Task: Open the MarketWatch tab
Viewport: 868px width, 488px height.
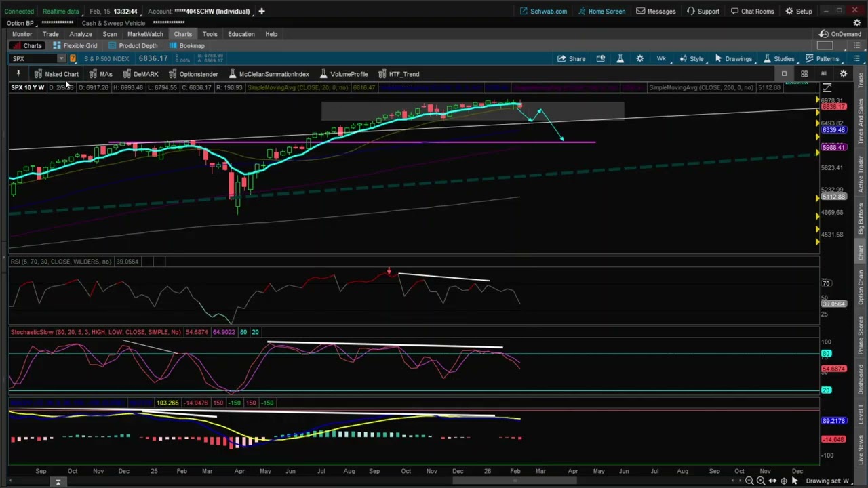Action: (145, 34)
